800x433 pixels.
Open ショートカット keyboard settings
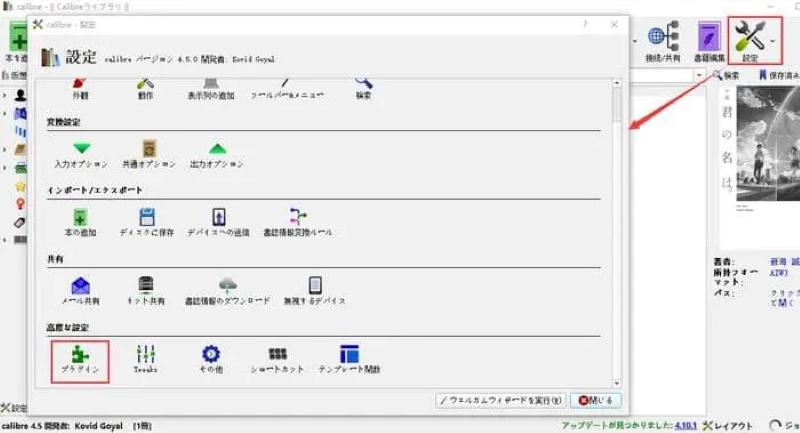pyautogui.click(x=277, y=360)
